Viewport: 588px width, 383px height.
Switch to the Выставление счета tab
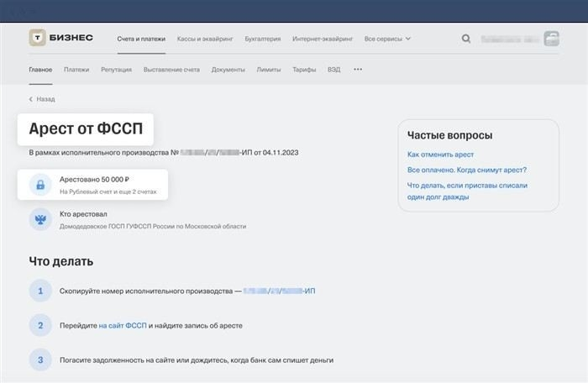point(171,70)
